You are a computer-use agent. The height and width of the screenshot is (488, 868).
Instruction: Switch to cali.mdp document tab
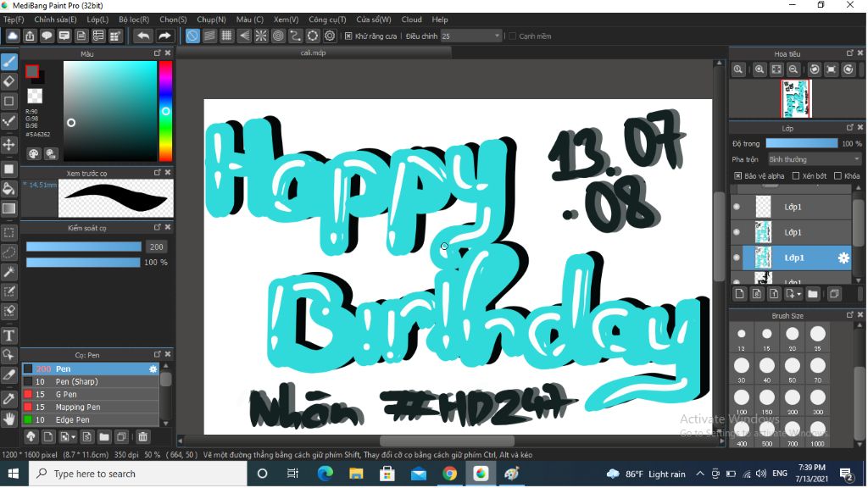pos(314,53)
